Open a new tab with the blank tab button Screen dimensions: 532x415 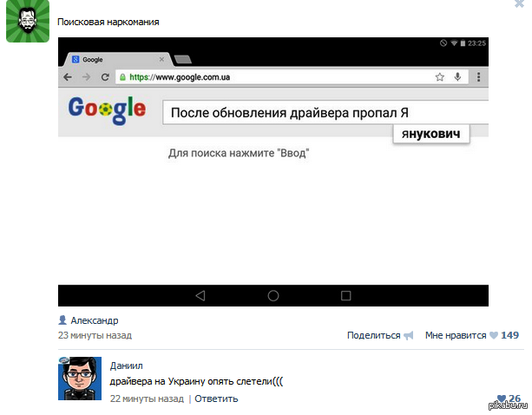(183, 60)
